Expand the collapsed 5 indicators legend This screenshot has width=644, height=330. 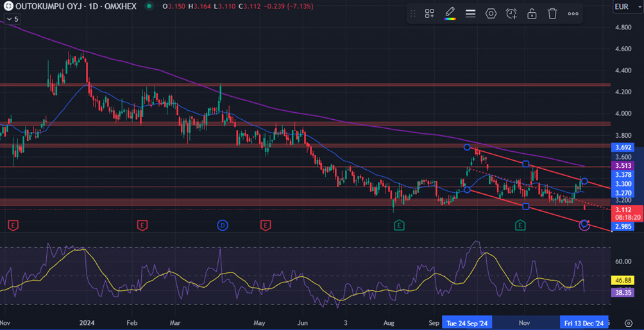[12, 19]
